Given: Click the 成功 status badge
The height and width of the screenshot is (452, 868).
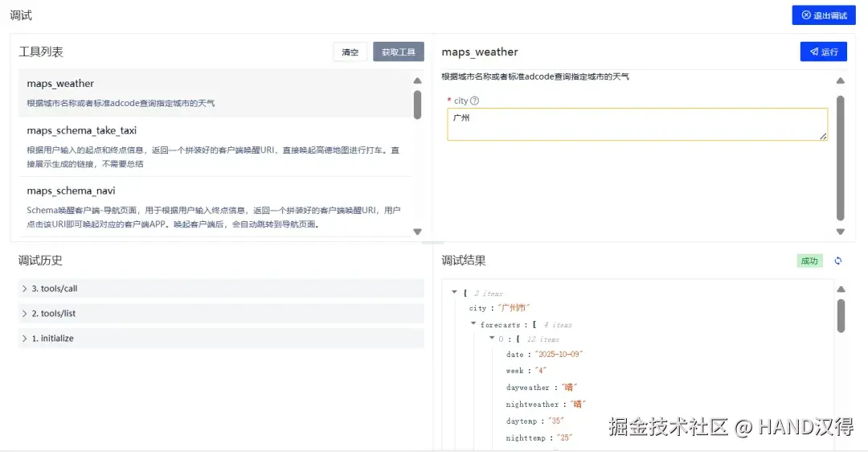Looking at the screenshot, I should (x=809, y=261).
